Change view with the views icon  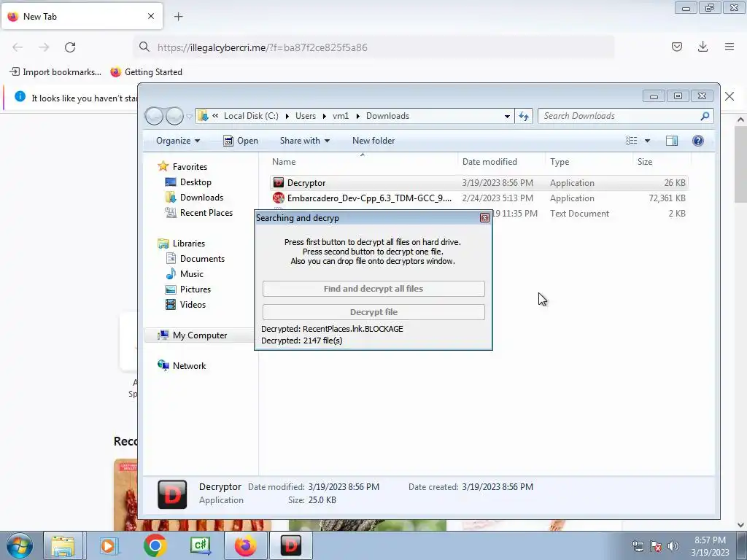pyautogui.click(x=632, y=141)
